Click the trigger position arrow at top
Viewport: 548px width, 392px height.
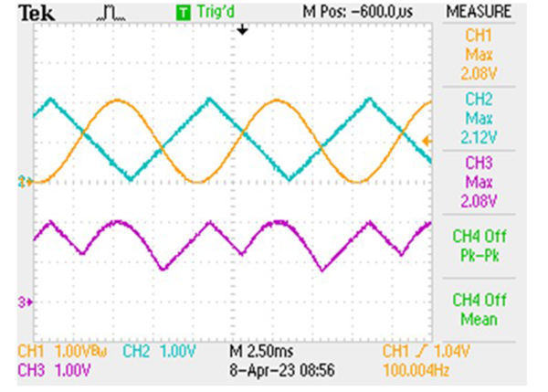click(242, 30)
